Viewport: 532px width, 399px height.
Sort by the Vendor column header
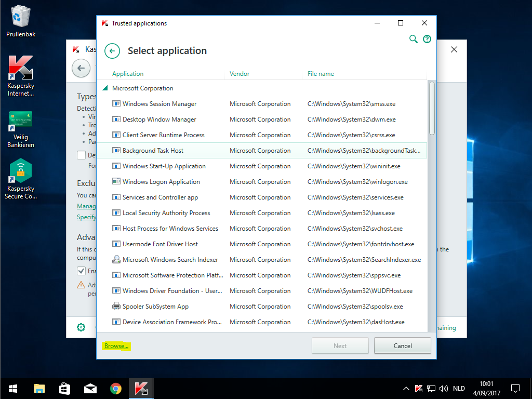(240, 74)
